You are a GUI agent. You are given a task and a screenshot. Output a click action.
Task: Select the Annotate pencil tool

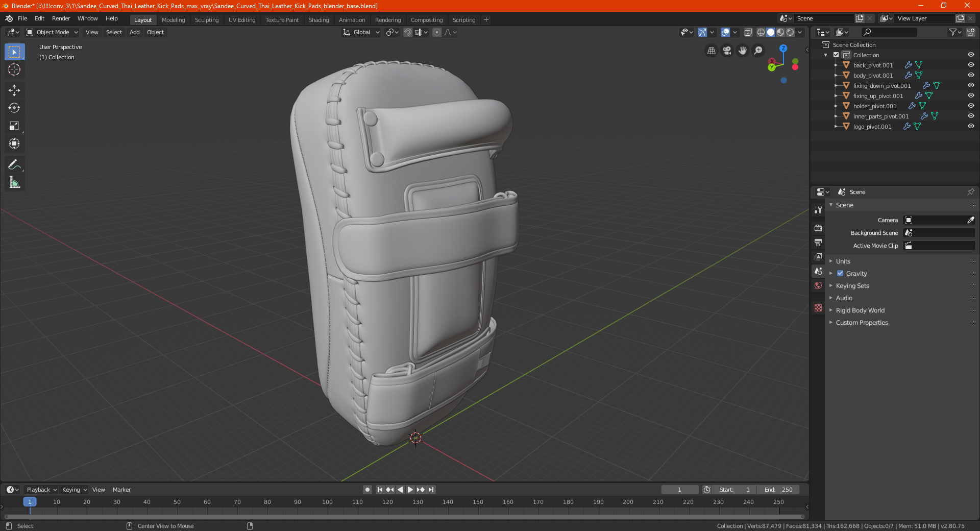click(x=14, y=164)
